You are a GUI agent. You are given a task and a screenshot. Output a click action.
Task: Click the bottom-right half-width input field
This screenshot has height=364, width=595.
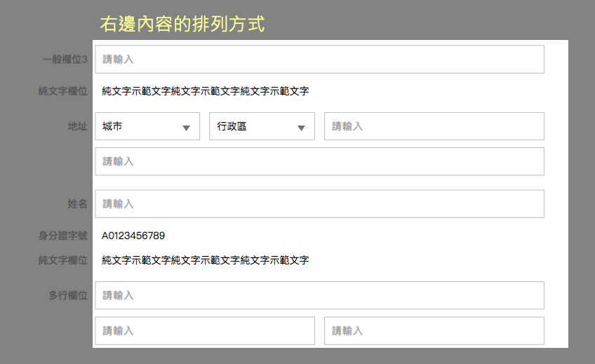434,330
